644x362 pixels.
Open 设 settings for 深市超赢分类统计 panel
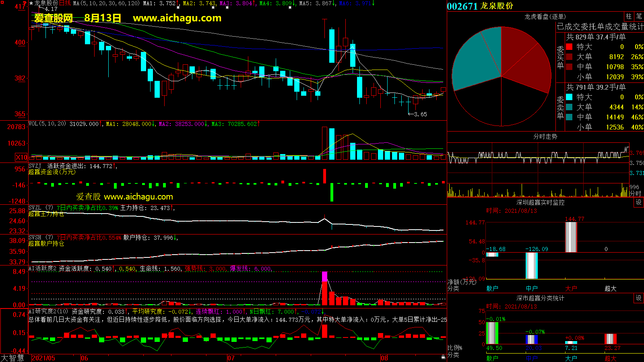(639, 298)
